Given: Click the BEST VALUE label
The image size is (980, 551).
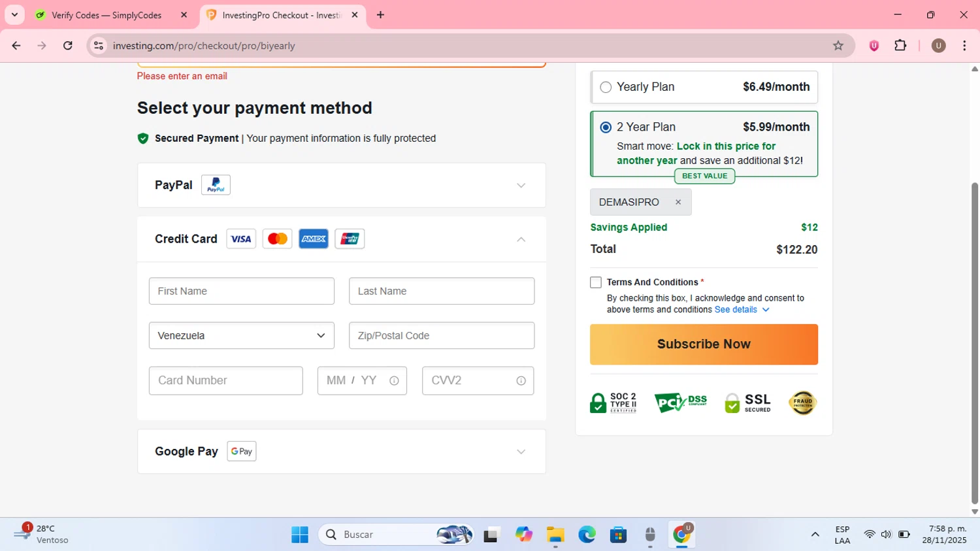Looking at the screenshot, I should (704, 176).
